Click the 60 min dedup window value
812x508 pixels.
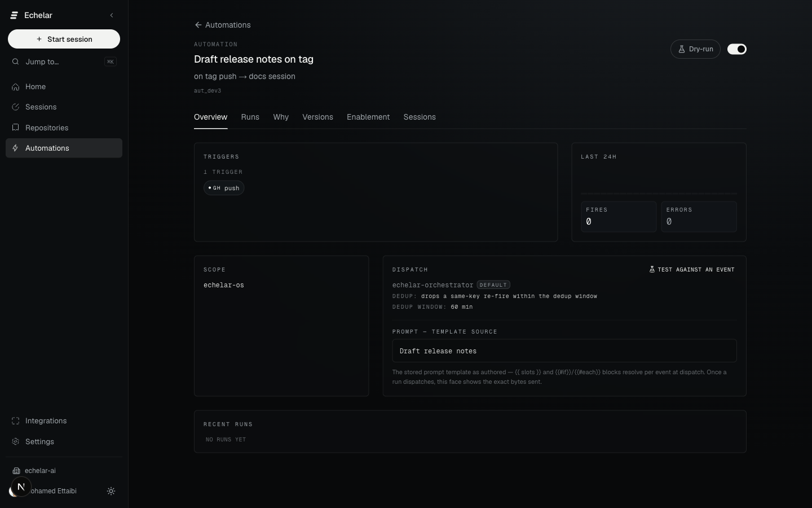462,307
